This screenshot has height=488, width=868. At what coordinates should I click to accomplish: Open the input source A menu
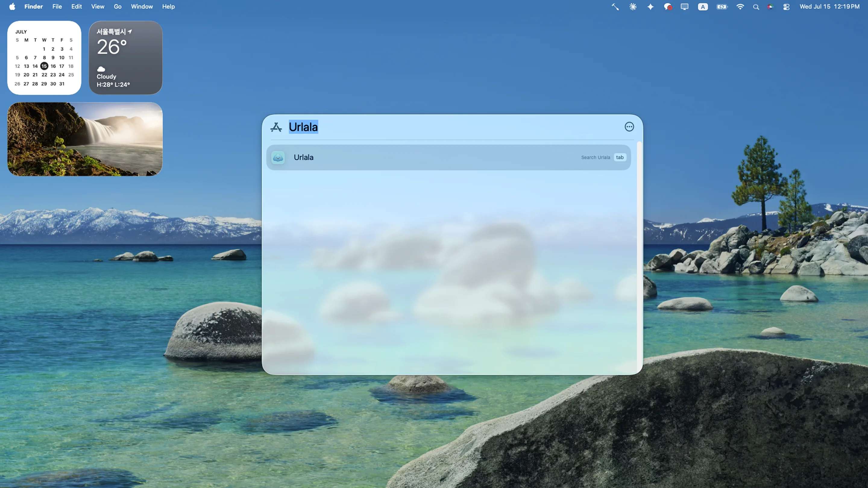(x=703, y=7)
